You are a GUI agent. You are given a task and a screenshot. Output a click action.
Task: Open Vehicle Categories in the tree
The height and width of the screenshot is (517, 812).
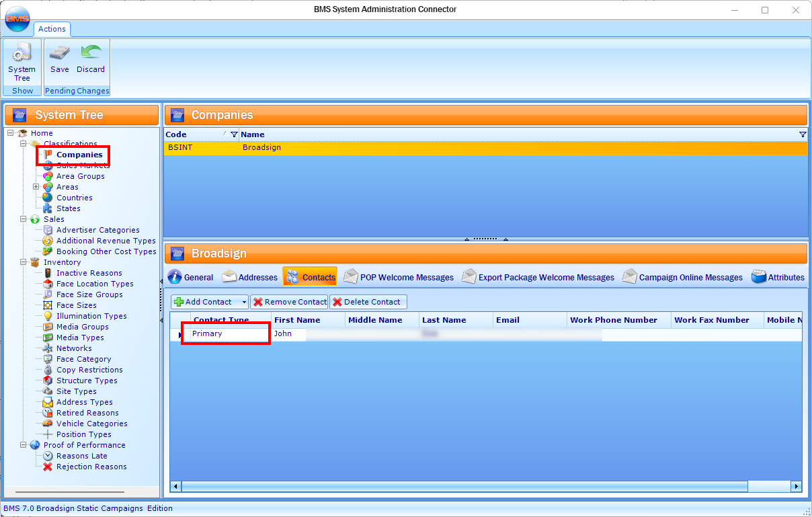tap(92, 424)
